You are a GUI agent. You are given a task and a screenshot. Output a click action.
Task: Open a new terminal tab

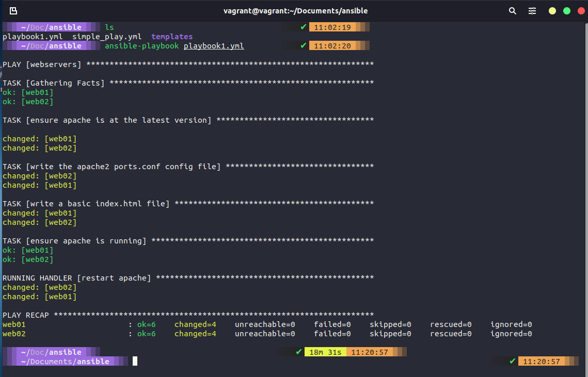click(x=12, y=10)
